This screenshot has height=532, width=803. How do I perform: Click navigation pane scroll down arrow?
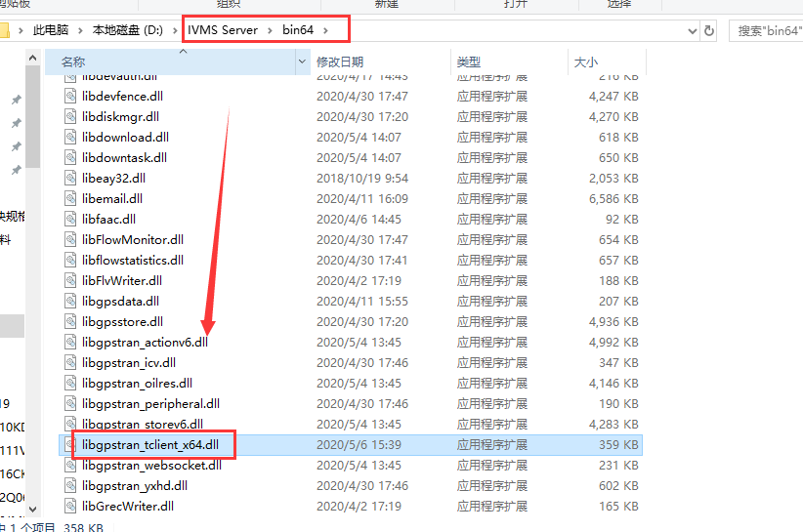click(x=33, y=509)
